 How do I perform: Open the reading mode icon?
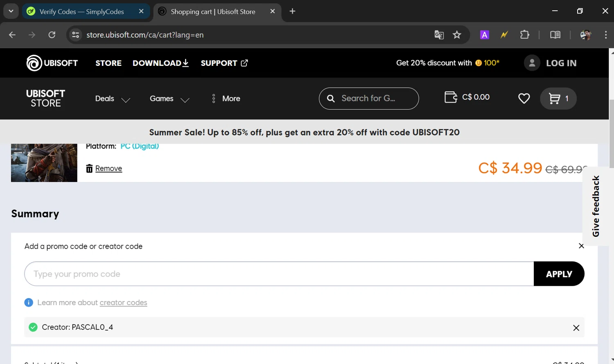[555, 35]
